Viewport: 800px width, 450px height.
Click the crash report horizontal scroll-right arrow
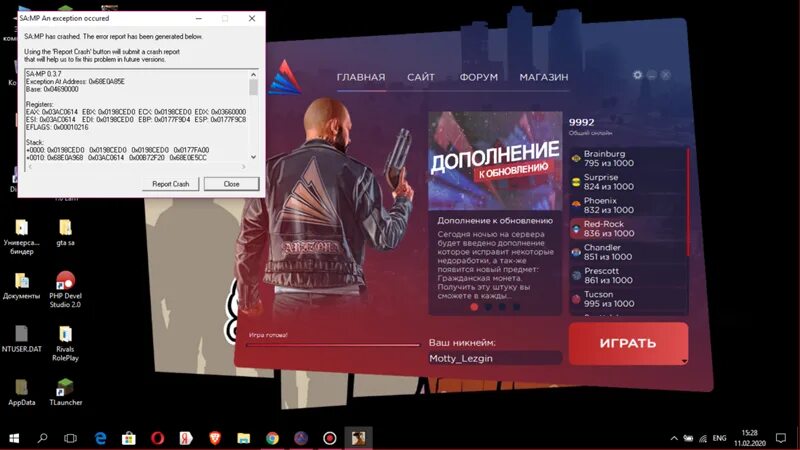pos(243,167)
